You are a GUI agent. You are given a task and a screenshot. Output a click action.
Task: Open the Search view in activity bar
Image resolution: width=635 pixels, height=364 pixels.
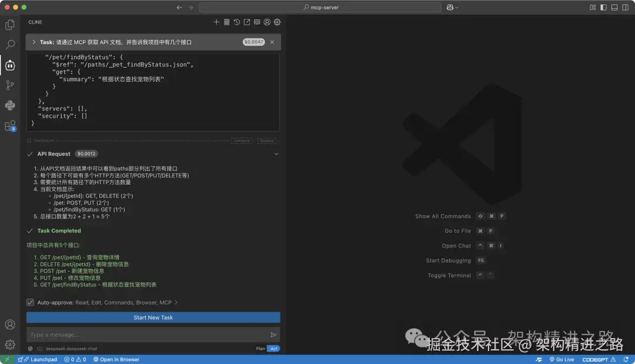pyautogui.click(x=10, y=45)
